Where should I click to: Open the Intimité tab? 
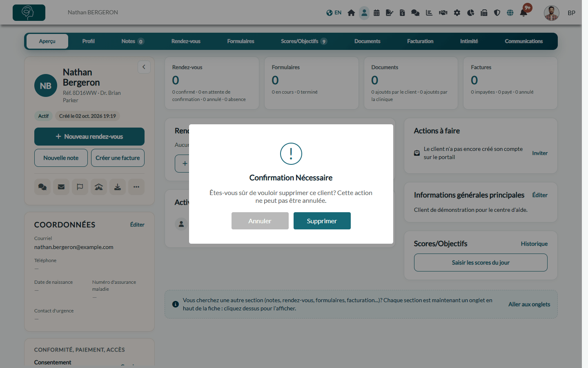[469, 41]
